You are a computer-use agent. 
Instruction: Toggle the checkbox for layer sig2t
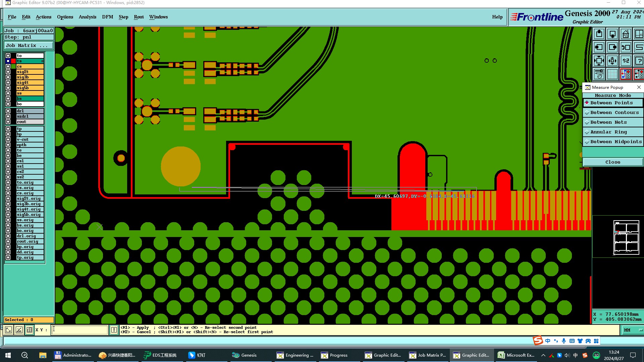(x=8, y=72)
